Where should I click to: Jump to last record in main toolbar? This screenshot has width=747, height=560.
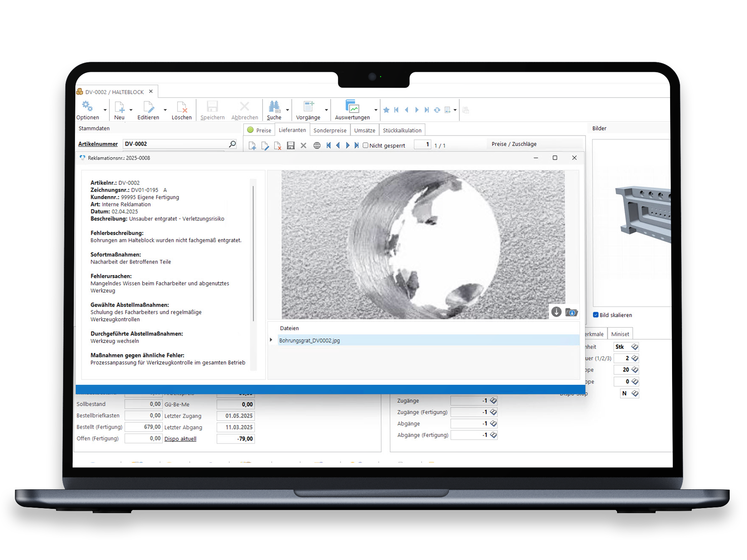(427, 110)
